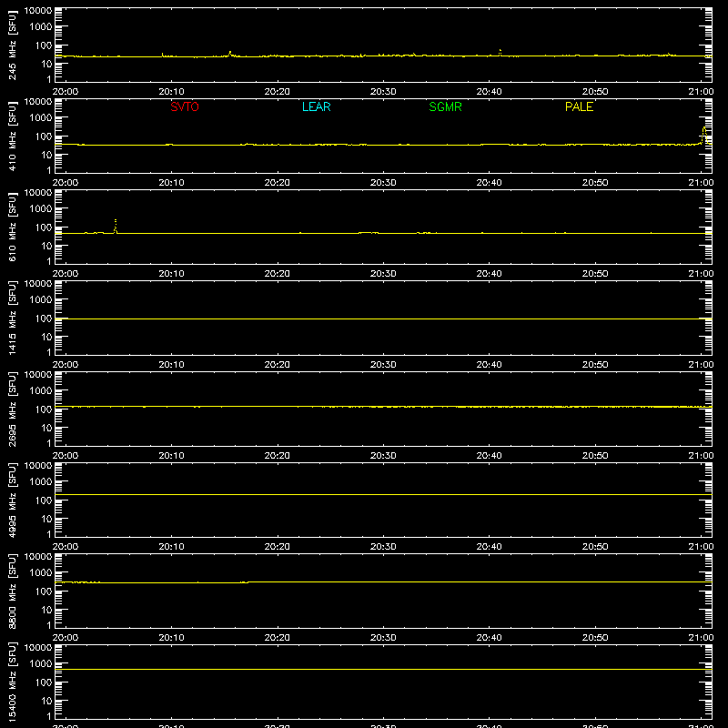Click 21:00 label below the 4995 MHz plot

(x=701, y=547)
